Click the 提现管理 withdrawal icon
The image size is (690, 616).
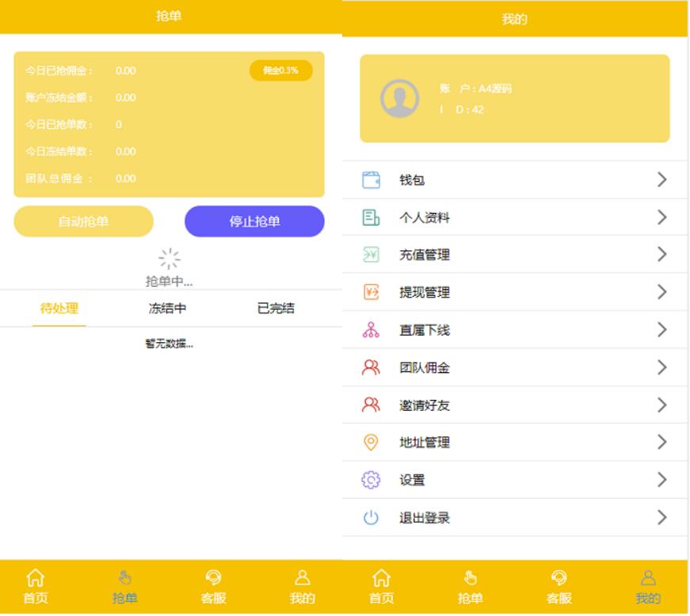[371, 292]
